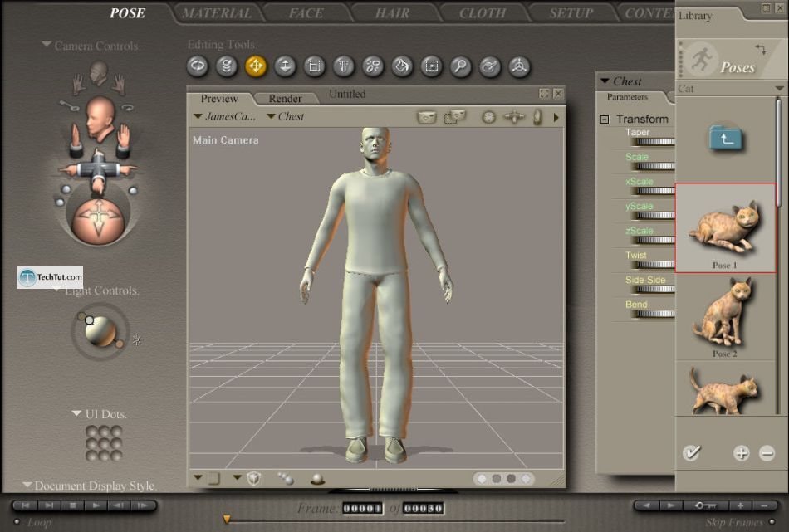Select the Color paint bucket tool
The width and height of the screenshot is (789, 532).
coord(402,66)
